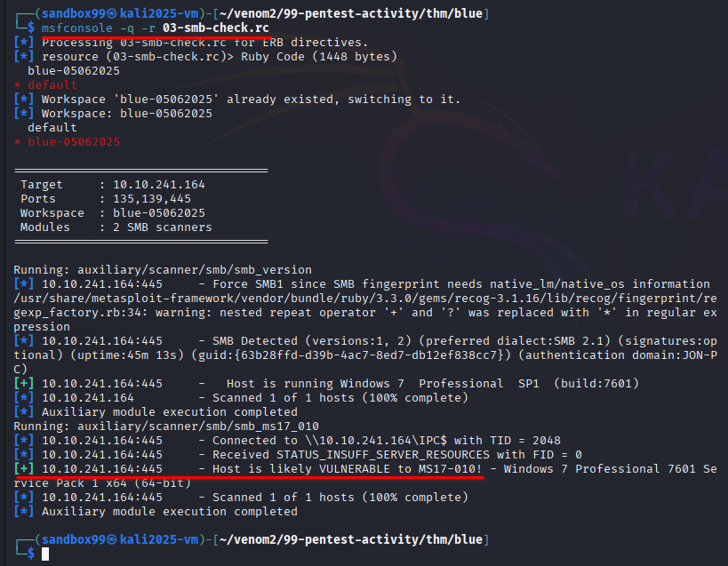
Task: Click the msfconsole command text
Action: coord(77,28)
